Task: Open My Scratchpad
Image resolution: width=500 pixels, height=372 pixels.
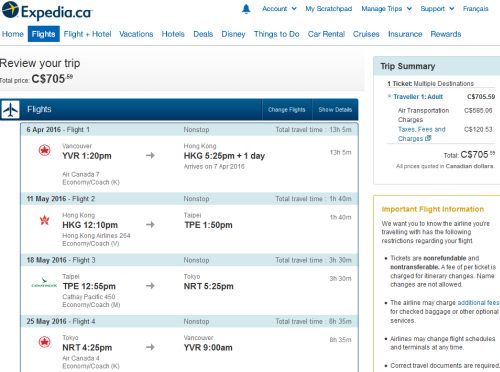Action: click(329, 9)
